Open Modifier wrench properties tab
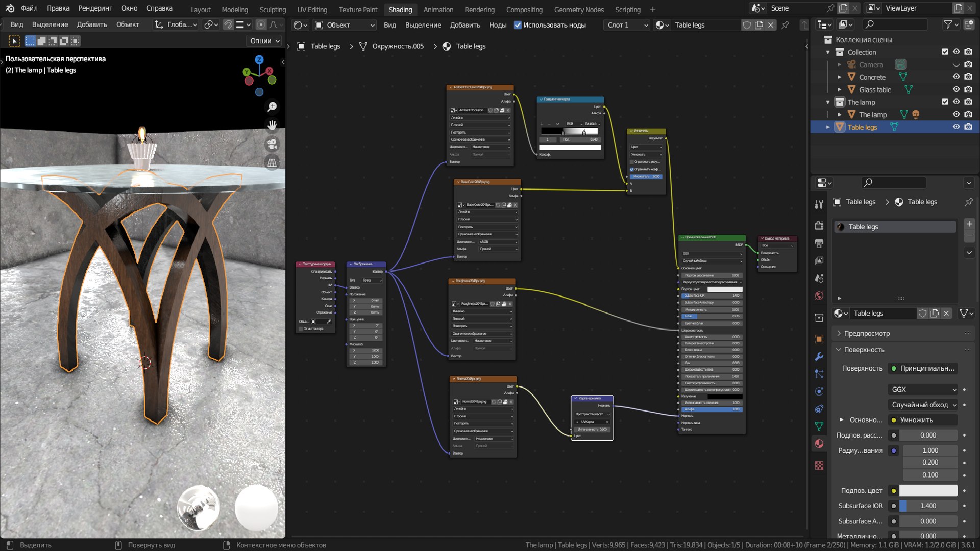This screenshot has height=551, width=980. tap(819, 357)
